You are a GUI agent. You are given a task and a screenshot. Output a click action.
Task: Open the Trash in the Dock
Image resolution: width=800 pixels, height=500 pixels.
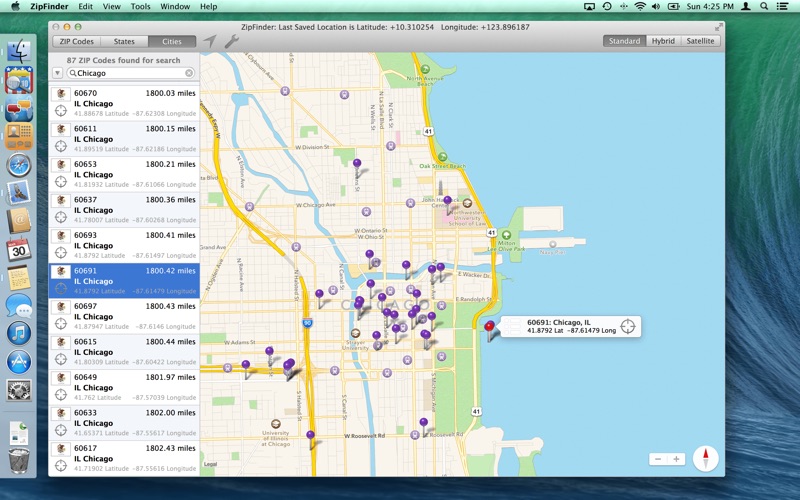coord(19,461)
